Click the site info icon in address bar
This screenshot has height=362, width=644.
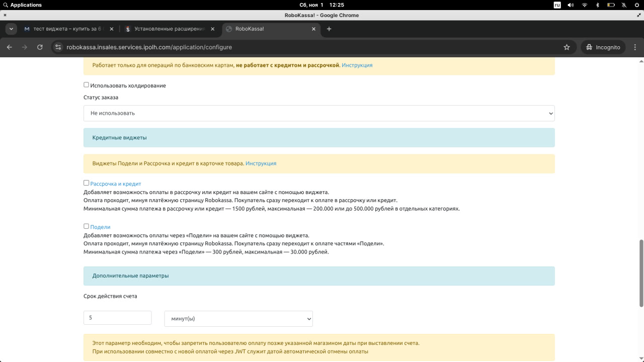click(58, 47)
